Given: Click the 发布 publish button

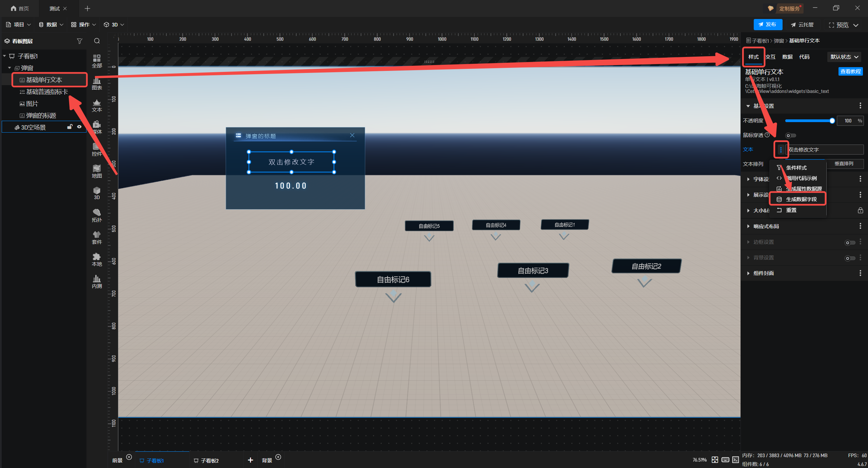Looking at the screenshot, I should (768, 24).
